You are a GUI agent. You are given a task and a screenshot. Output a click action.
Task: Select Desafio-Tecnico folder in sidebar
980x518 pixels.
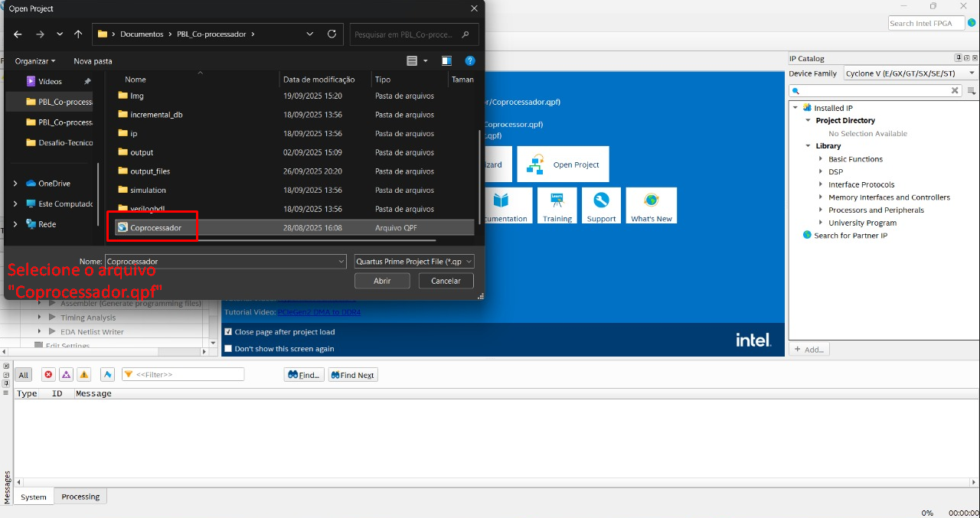coord(58,142)
